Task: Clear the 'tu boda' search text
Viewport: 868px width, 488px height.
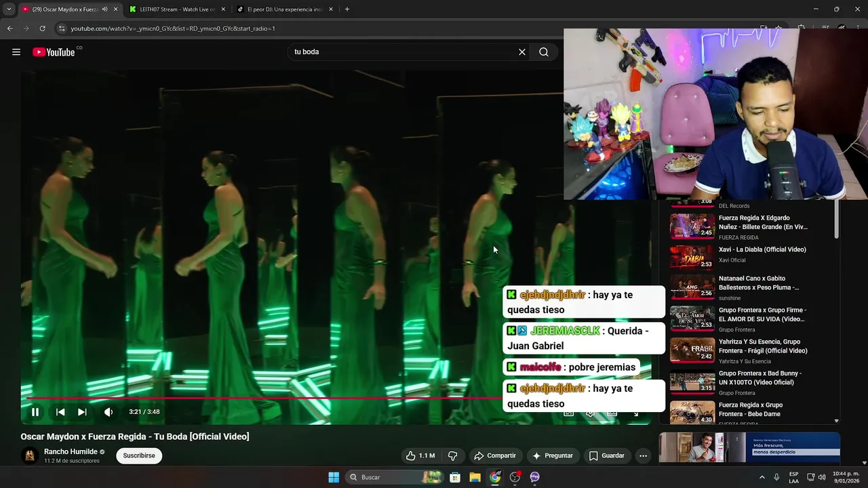Action: coord(522,52)
